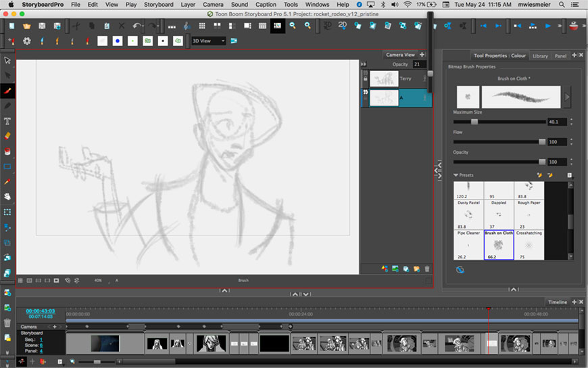Click the Timeline tab
This screenshot has width=588, height=368.
pos(558,302)
